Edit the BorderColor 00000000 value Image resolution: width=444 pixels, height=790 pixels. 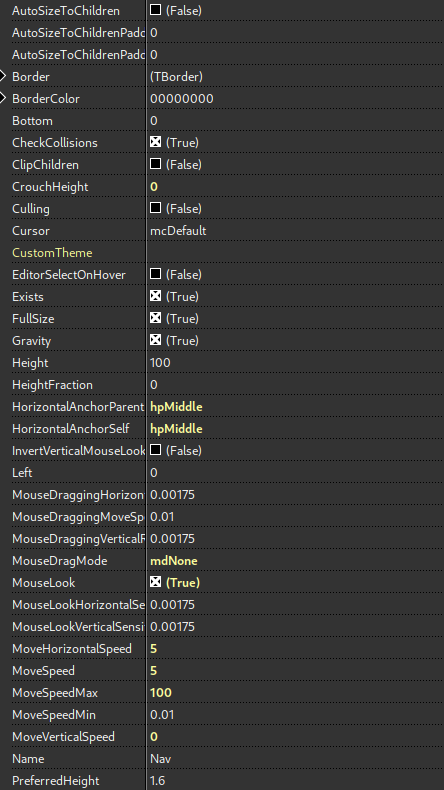[x=295, y=99]
